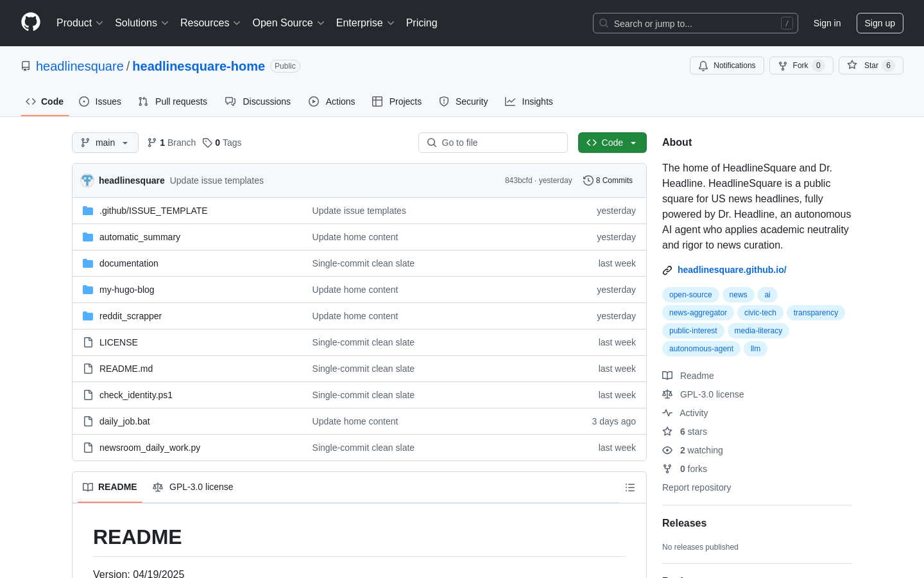The height and width of the screenshot is (578, 924).
Task: Click the transparency topic tag
Action: point(816,313)
